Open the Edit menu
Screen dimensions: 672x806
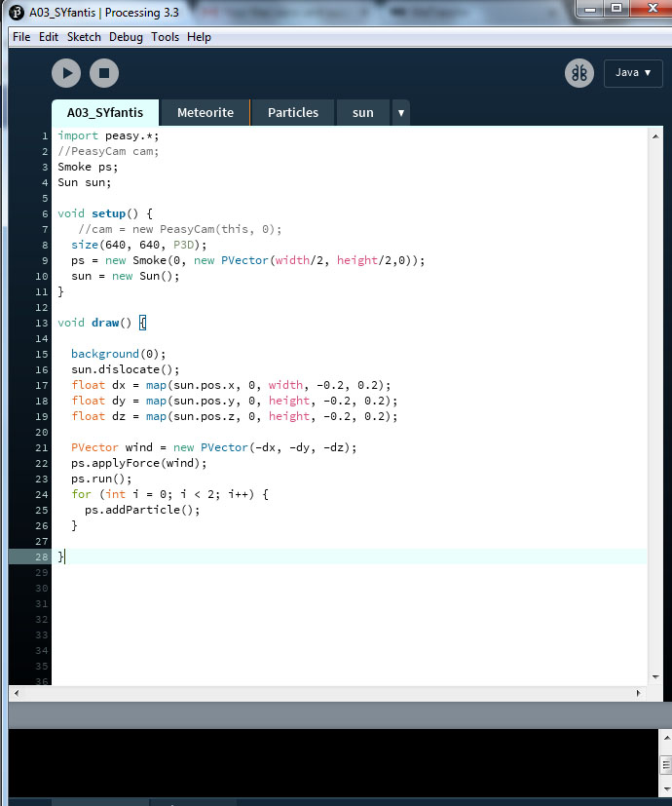click(49, 37)
